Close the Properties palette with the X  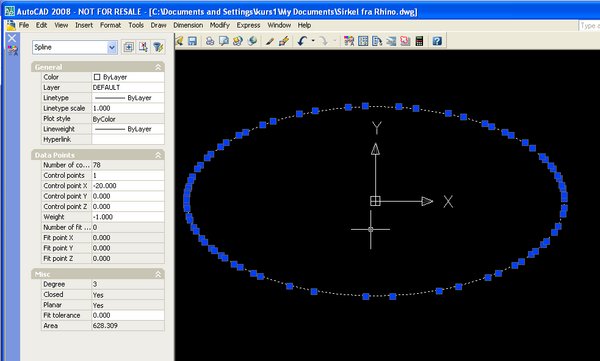point(12,38)
